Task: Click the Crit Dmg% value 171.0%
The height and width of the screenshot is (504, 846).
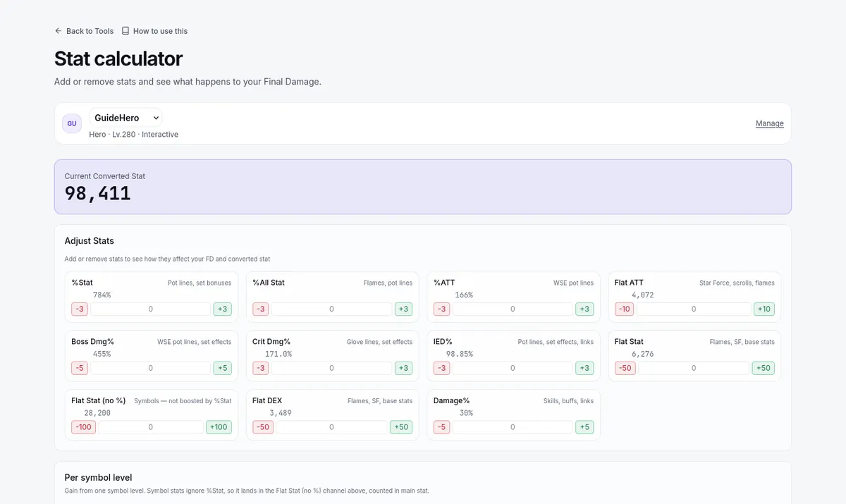Action: coord(278,354)
